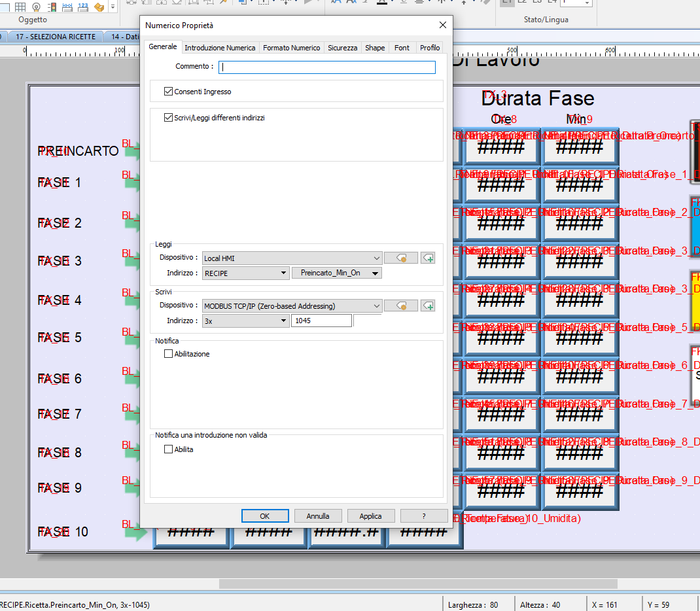
Task: Toggle Scrivi/Leggi differenti indirizzi checkbox
Action: point(169,118)
